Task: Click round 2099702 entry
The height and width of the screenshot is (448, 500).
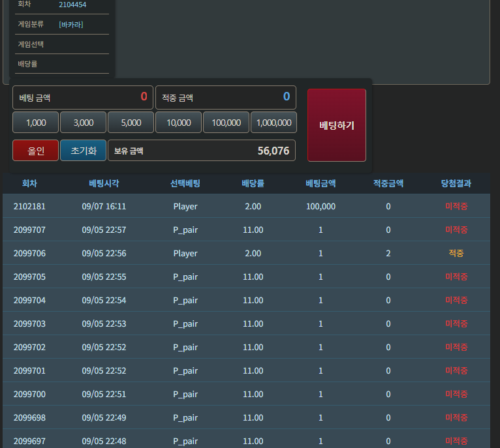Action: [x=29, y=348]
